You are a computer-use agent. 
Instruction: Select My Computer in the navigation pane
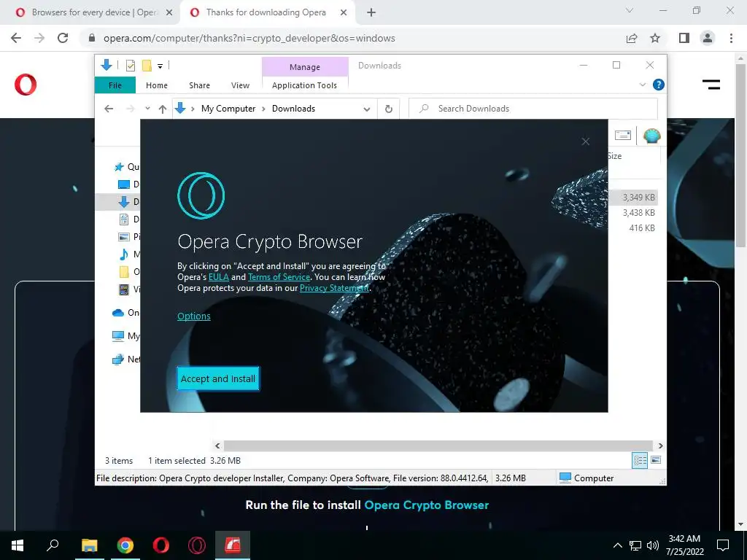[125, 336]
